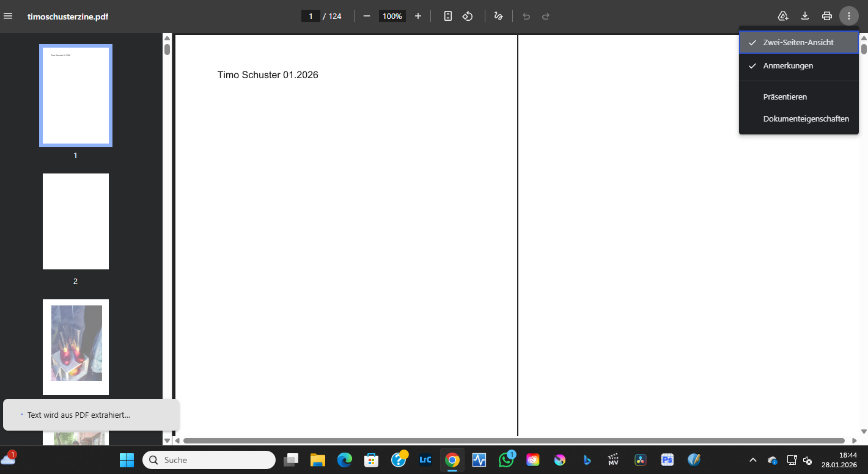Select page 2 thumbnail
The image size is (868, 474).
pyautogui.click(x=76, y=221)
